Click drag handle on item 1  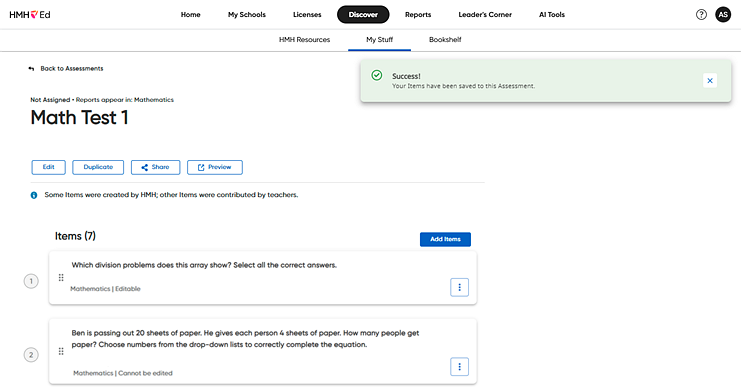coord(61,277)
